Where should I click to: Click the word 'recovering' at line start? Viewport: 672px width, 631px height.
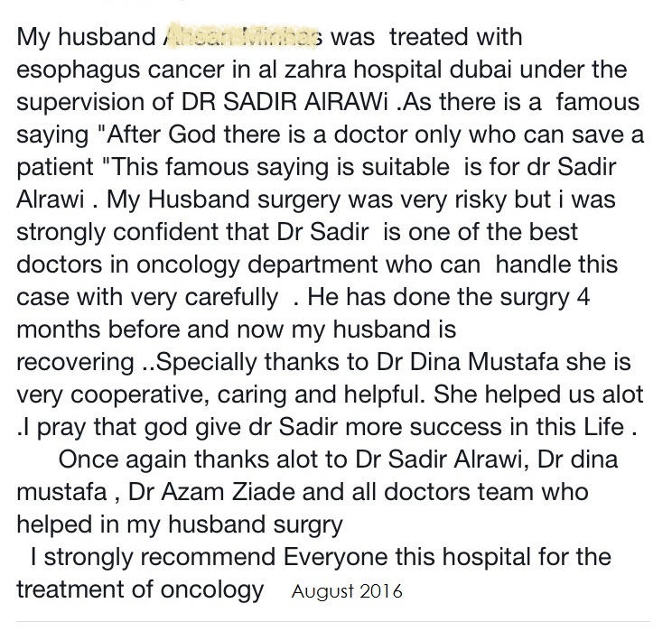(76, 362)
